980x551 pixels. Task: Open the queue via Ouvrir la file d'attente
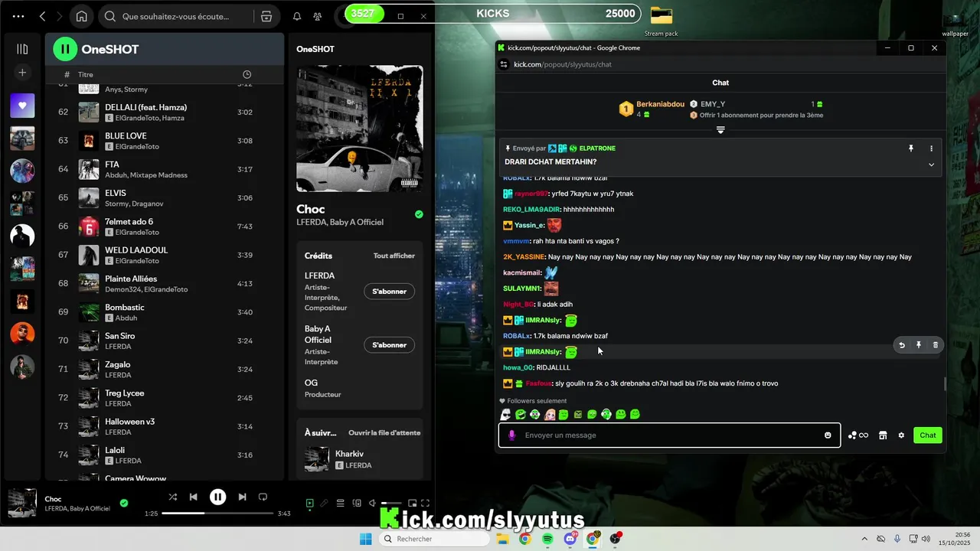pyautogui.click(x=384, y=432)
